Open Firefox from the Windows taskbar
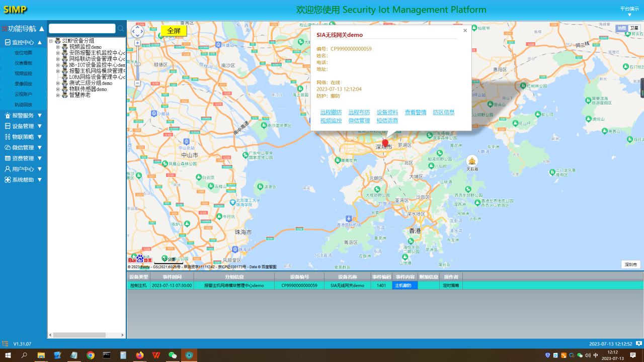644x362 pixels. point(139,355)
